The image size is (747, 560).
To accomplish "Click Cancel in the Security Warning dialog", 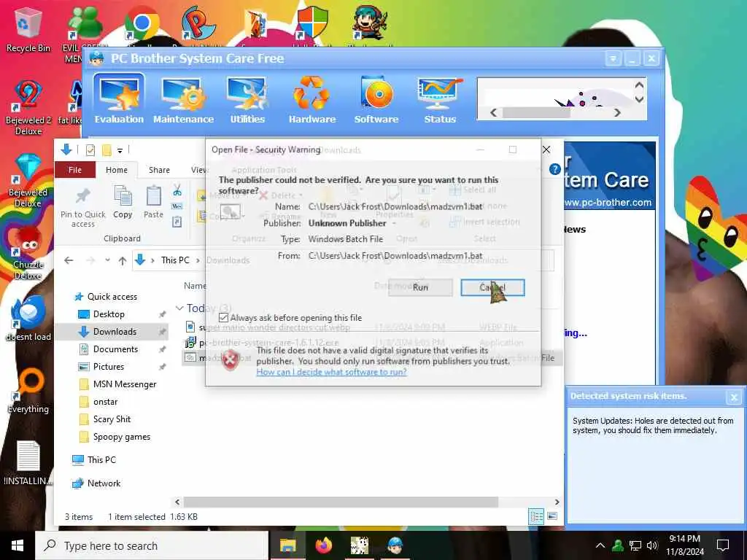I will pyautogui.click(x=492, y=287).
